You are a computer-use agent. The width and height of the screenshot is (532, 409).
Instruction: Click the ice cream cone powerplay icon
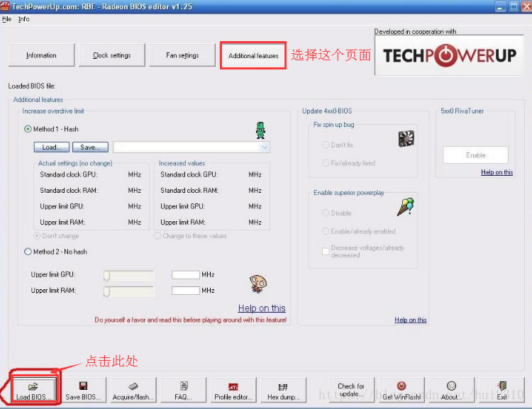(x=406, y=207)
